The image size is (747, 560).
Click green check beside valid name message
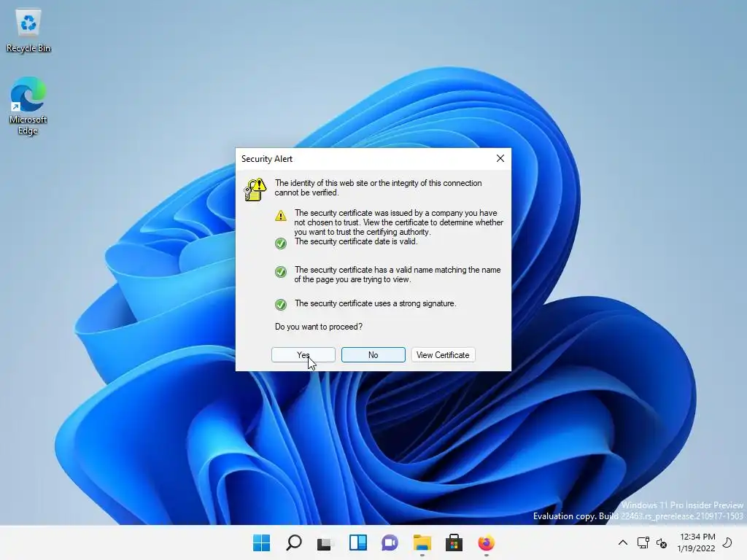tap(281, 272)
